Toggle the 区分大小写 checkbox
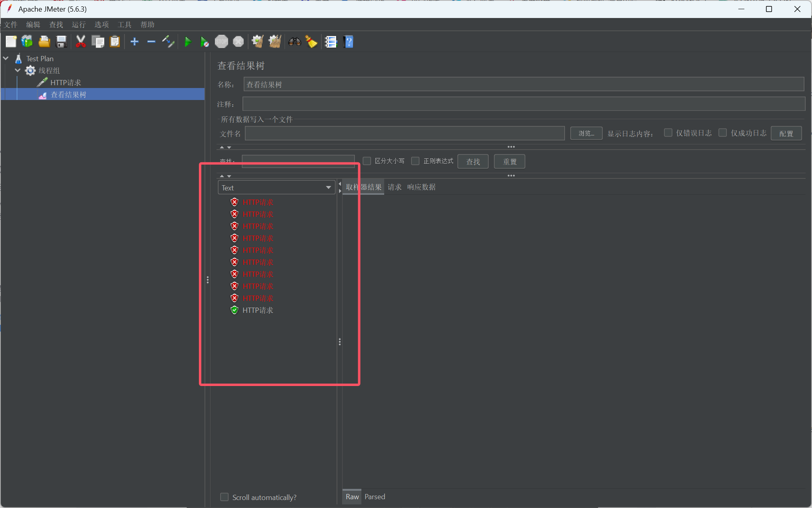This screenshot has height=508, width=812. 367,161
